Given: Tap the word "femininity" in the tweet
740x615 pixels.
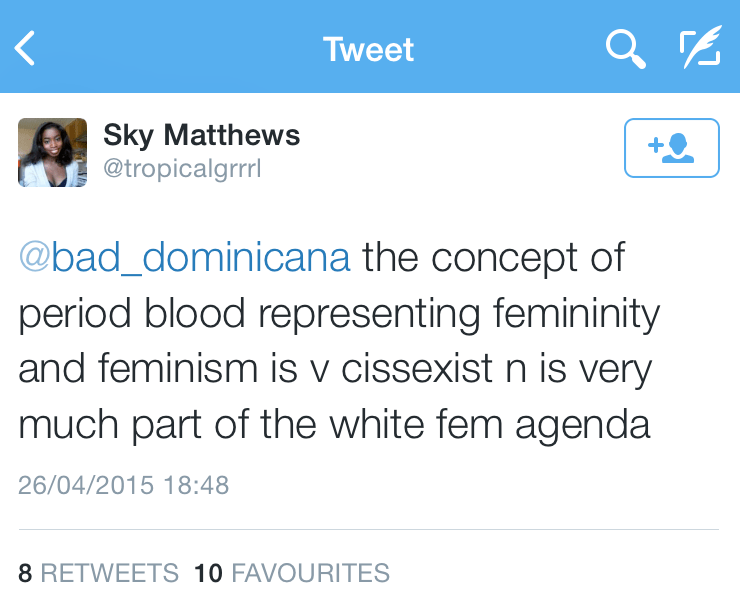Looking at the screenshot, I should click(578, 314).
